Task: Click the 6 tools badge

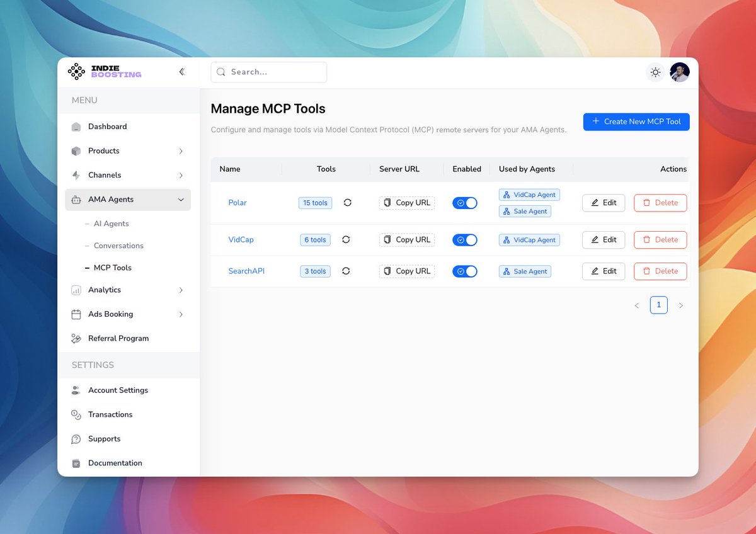Action: tap(315, 240)
